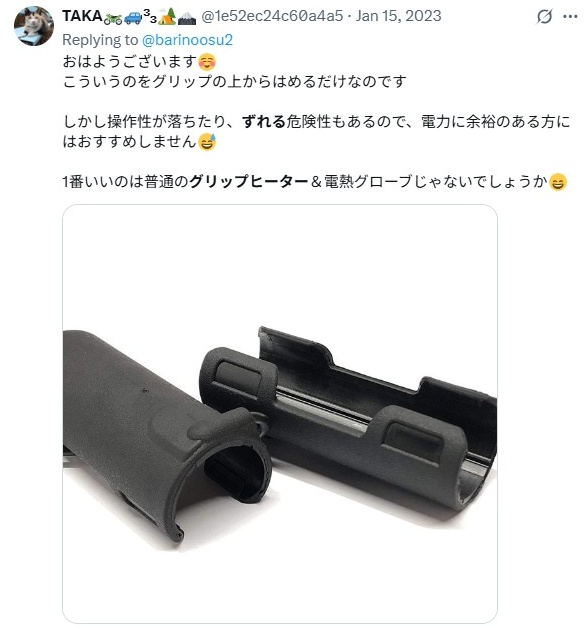The image size is (585, 628).
Task: Click the open clip-on cover on the right of the photo
Action: click(352, 417)
